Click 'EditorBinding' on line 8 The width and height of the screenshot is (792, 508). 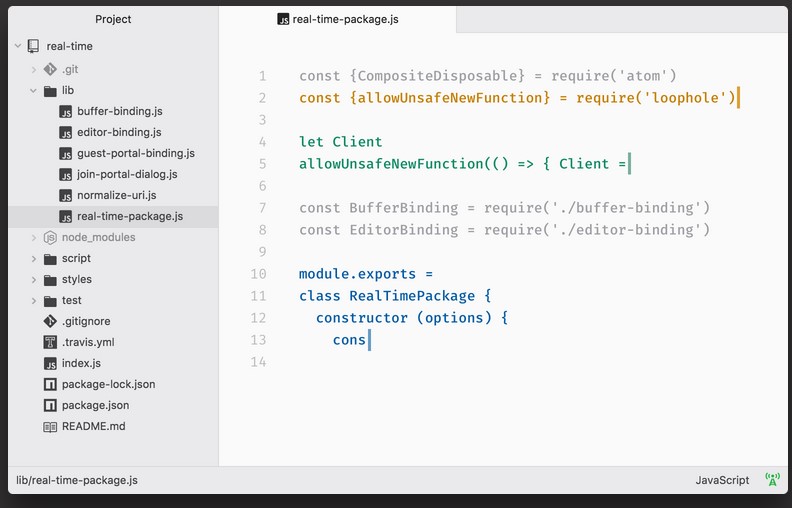coord(404,230)
